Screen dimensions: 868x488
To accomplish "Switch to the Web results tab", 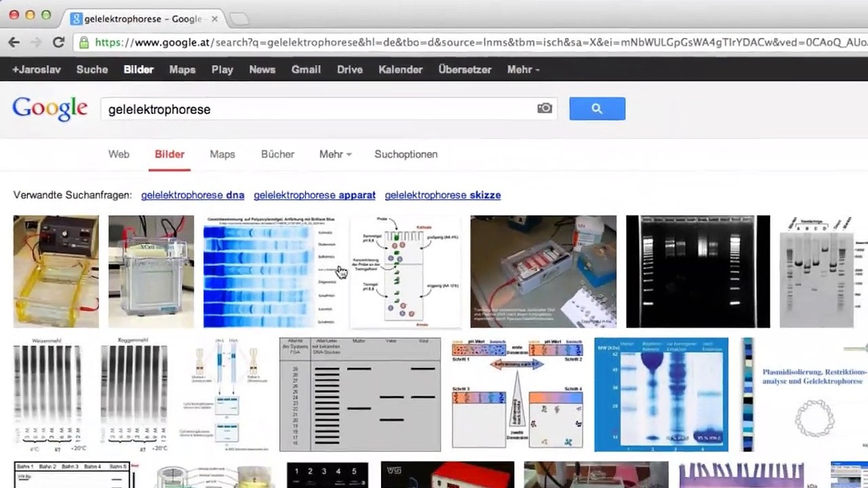I will click(119, 154).
